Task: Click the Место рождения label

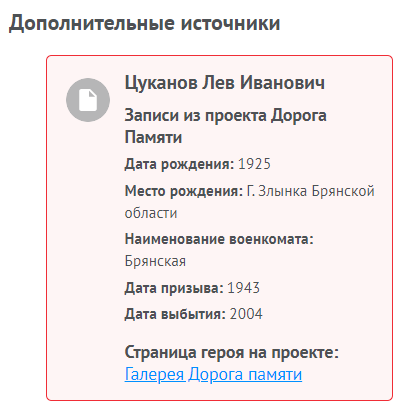Action: pos(184,191)
